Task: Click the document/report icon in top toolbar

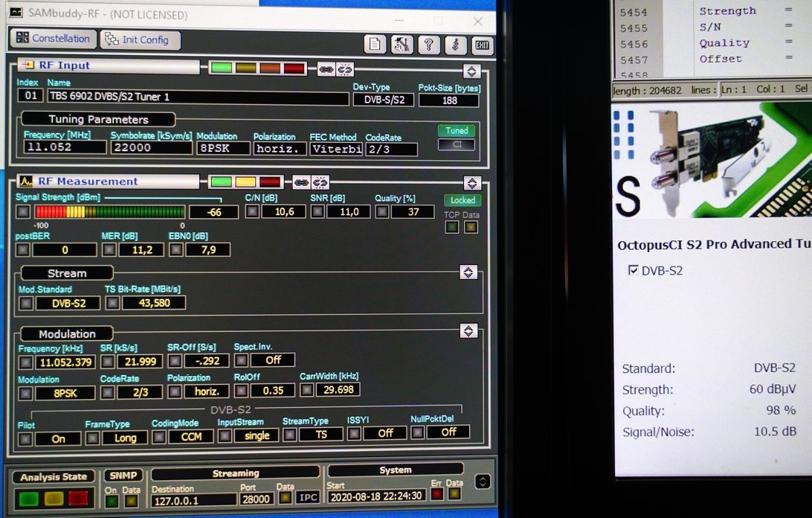Action: pos(375,45)
